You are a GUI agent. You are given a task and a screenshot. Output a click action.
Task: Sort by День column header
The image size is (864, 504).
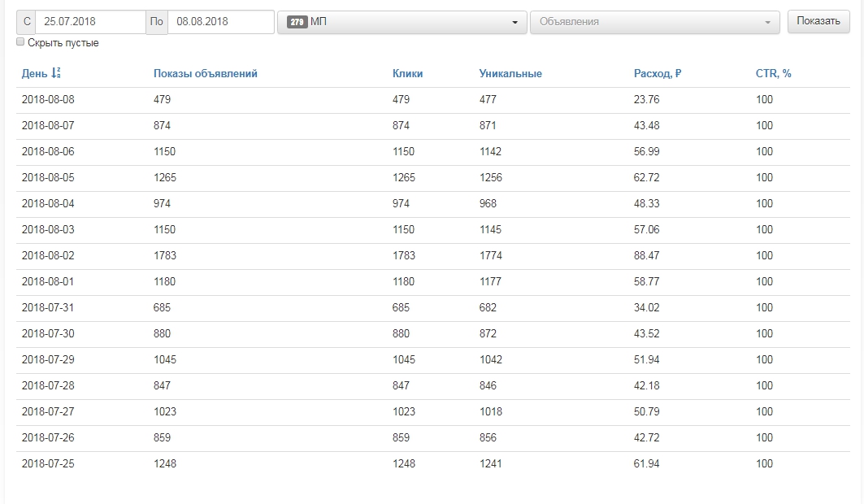[34, 73]
